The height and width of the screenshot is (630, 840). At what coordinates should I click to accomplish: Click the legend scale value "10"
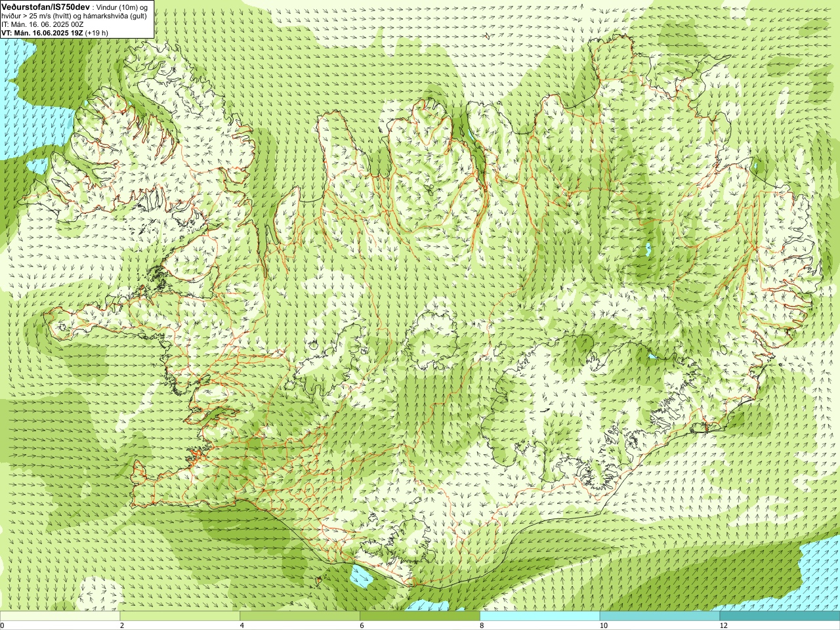(x=603, y=626)
